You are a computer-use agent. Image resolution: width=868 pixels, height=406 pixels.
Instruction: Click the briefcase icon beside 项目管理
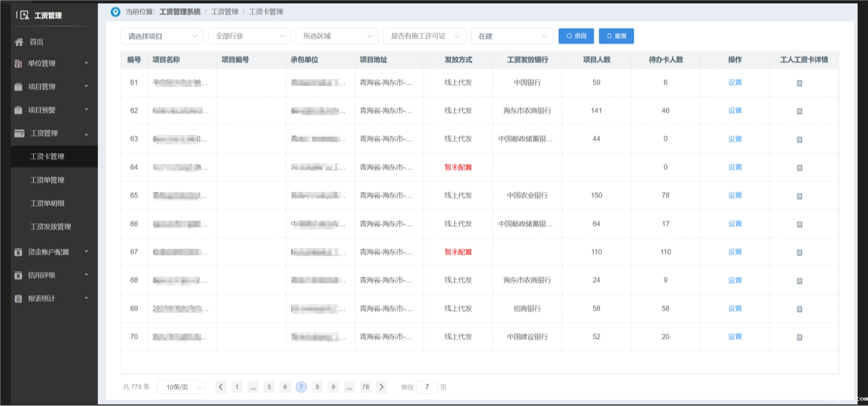(x=18, y=87)
